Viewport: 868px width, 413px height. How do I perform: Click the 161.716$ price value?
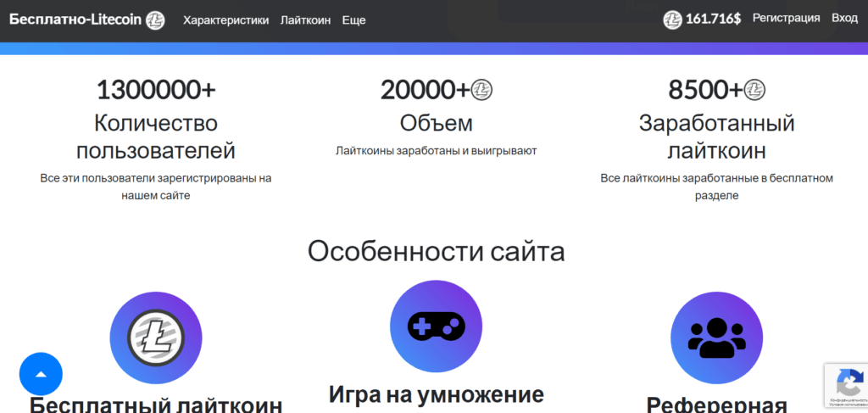[713, 20]
